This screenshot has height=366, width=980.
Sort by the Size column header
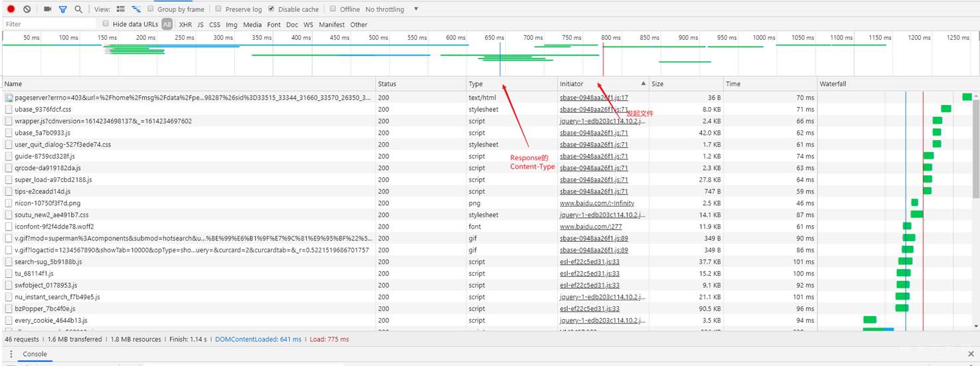[x=685, y=84]
